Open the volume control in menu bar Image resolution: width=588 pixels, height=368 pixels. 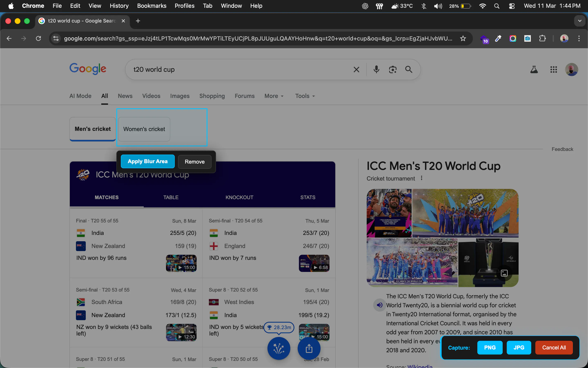pyautogui.click(x=438, y=6)
